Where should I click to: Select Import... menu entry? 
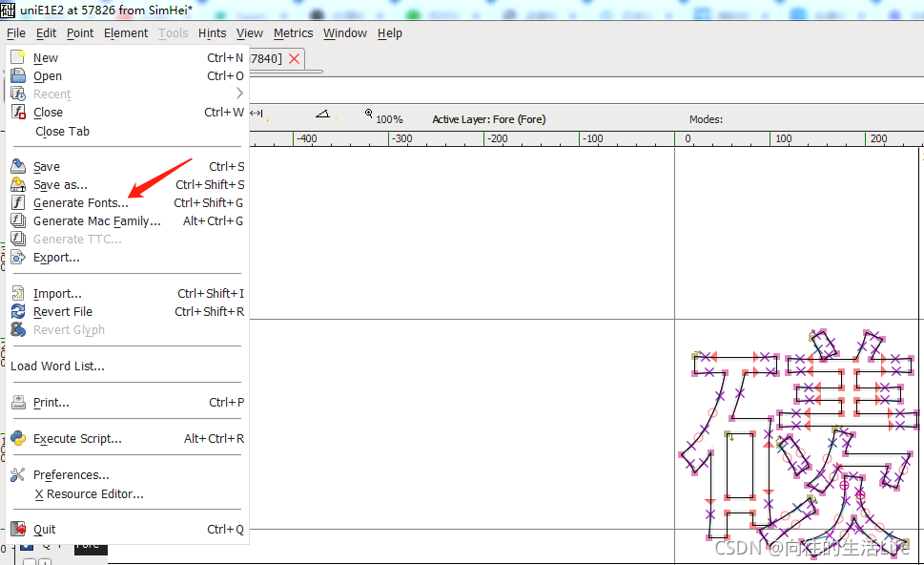[x=127, y=294]
